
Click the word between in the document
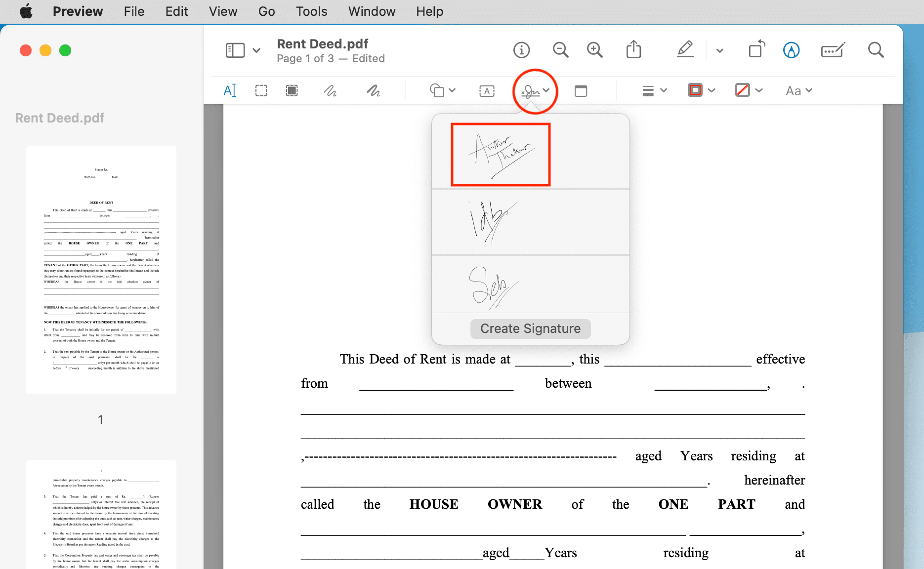click(x=568, y=383)
